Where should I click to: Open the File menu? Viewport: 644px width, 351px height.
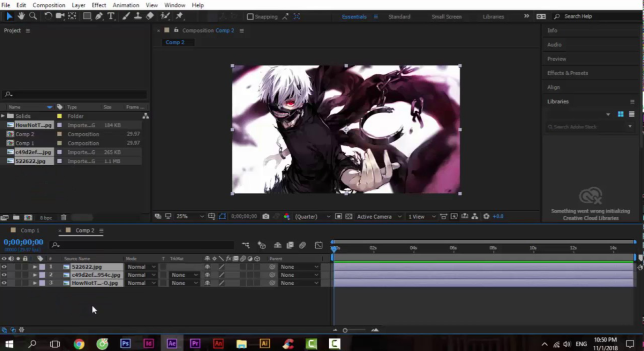click(x=6, y=5)
